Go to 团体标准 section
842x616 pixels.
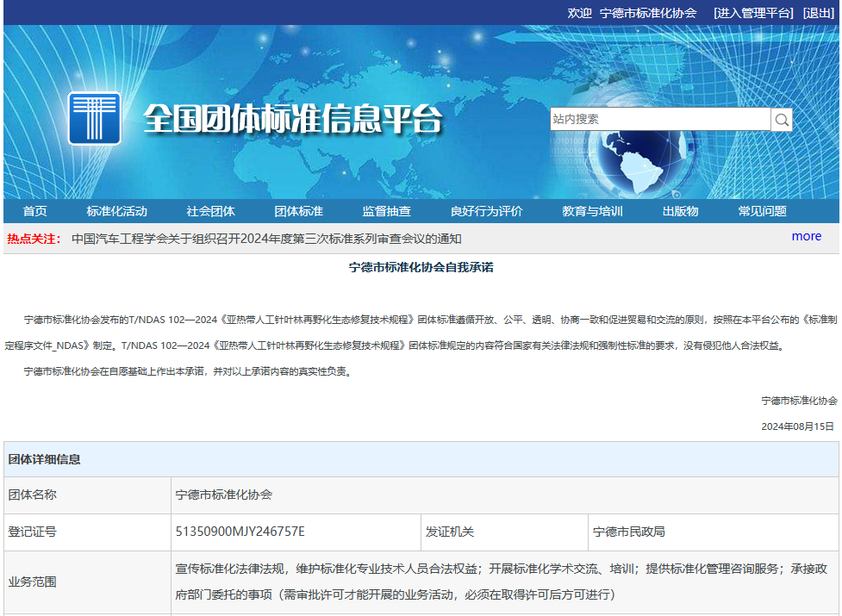298,212
